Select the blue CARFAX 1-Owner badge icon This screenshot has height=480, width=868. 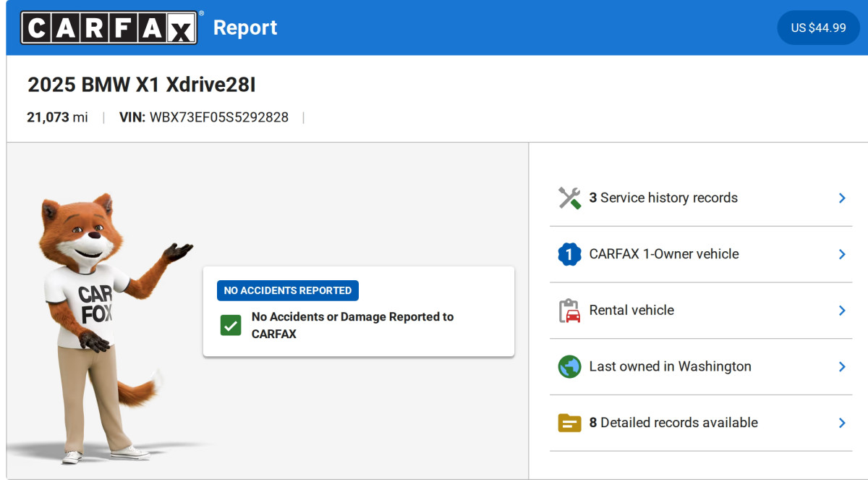pos(569,254)
